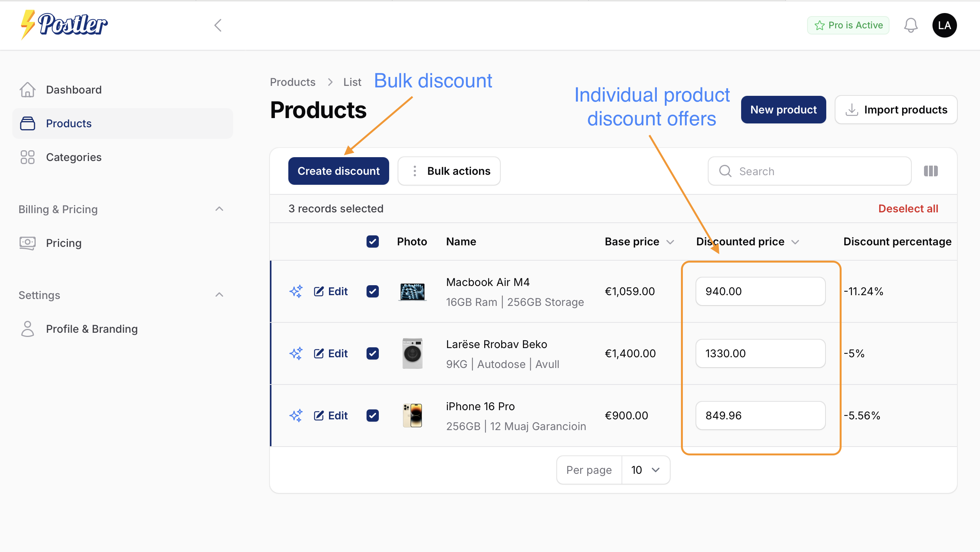Sort by Base price using its dropdown arrow
This screenshot has height=552, width=980.
click(670, 242)
